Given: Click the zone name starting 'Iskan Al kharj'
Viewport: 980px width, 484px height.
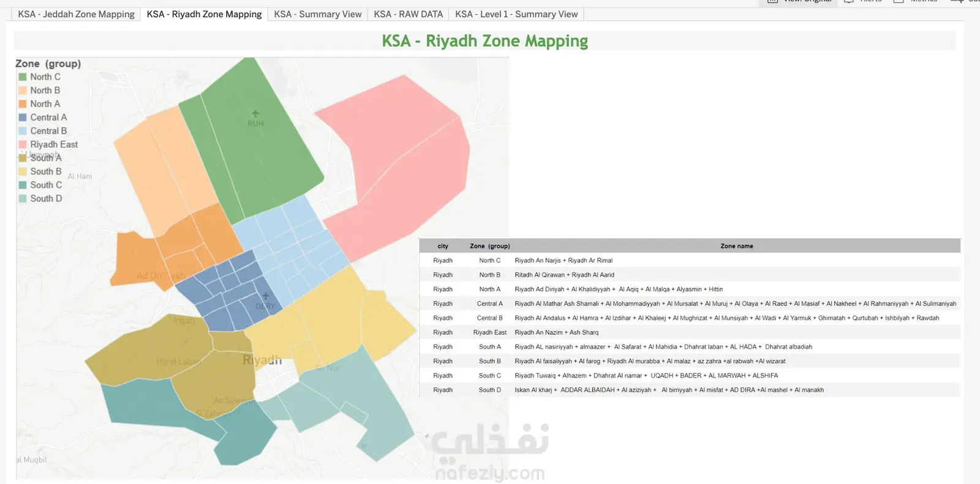Looking at the screenshot, I should (669, 390).
